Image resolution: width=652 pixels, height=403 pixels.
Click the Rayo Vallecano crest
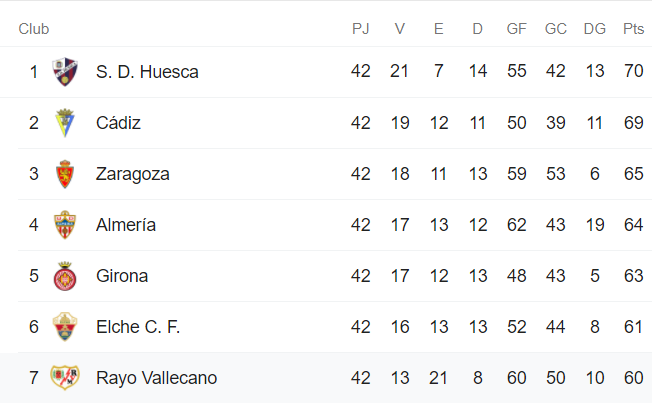click(65, 378)
